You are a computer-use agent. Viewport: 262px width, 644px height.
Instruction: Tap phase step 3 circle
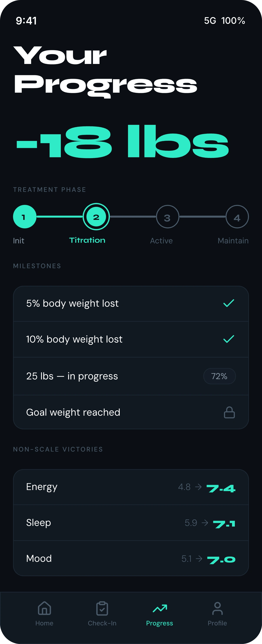click(167, 216)
